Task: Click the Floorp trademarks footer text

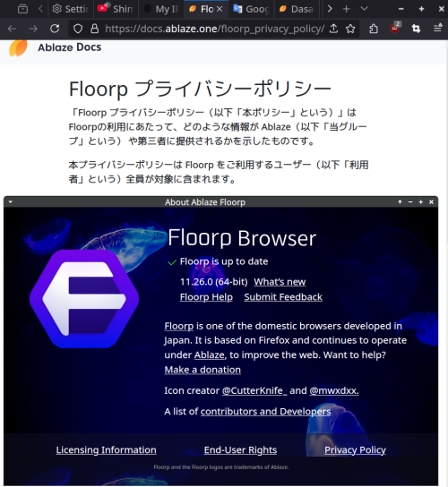Action: coord(221,466)
